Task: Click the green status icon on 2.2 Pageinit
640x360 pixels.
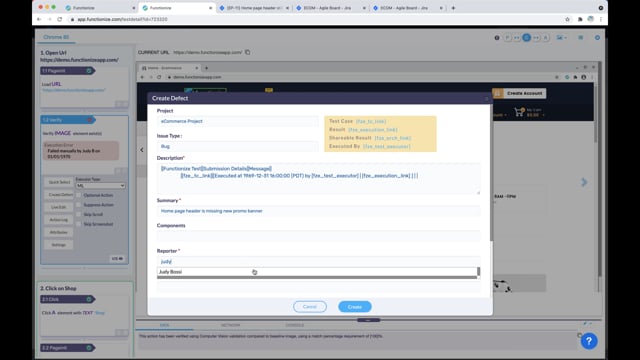Action: pos(89,348)
